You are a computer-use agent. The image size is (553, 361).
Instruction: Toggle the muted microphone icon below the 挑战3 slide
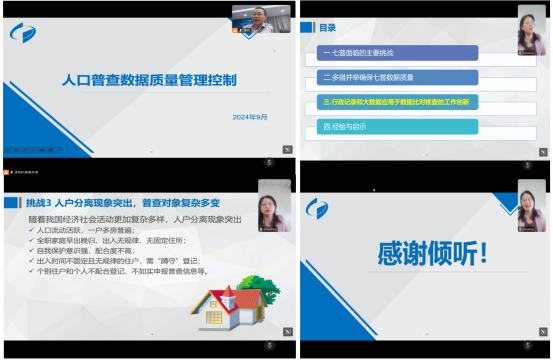[x=269, y=345]
